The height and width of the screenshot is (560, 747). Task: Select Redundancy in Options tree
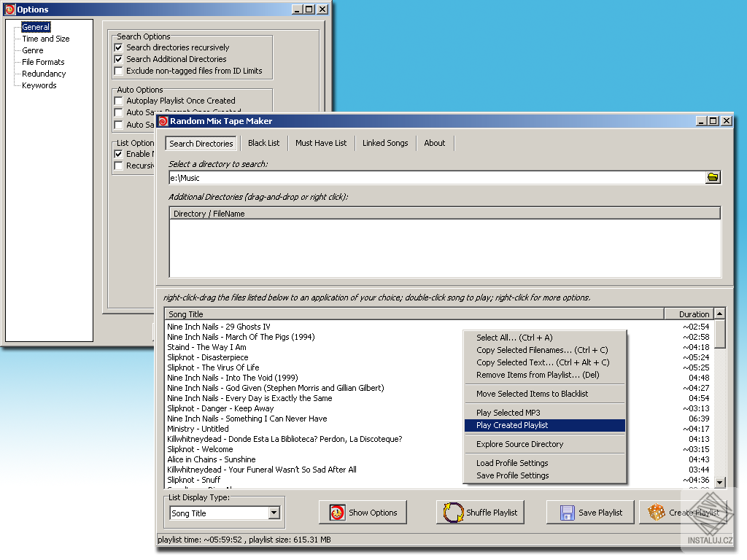pos(44,74)
